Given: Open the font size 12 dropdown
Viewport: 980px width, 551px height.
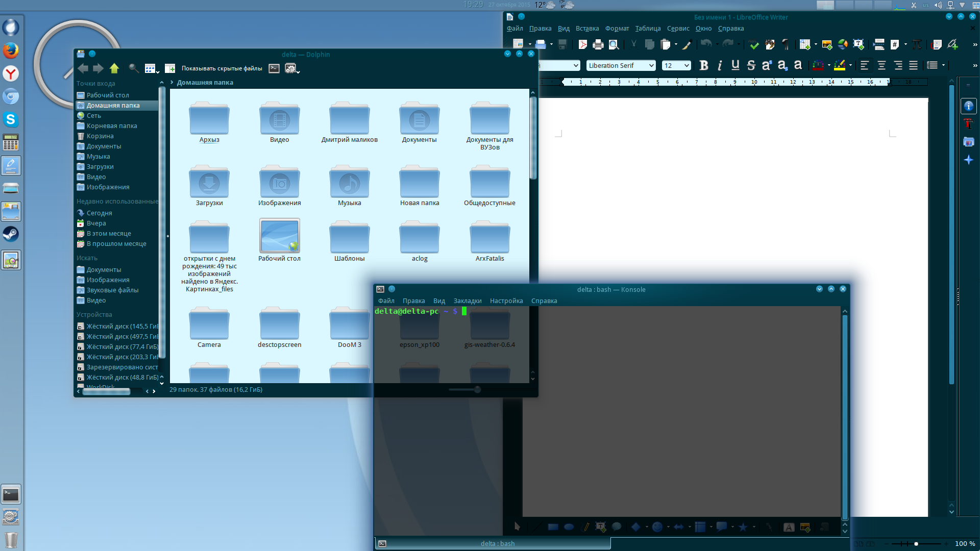Looking at the screenshot, I should [x=687, y=65].
